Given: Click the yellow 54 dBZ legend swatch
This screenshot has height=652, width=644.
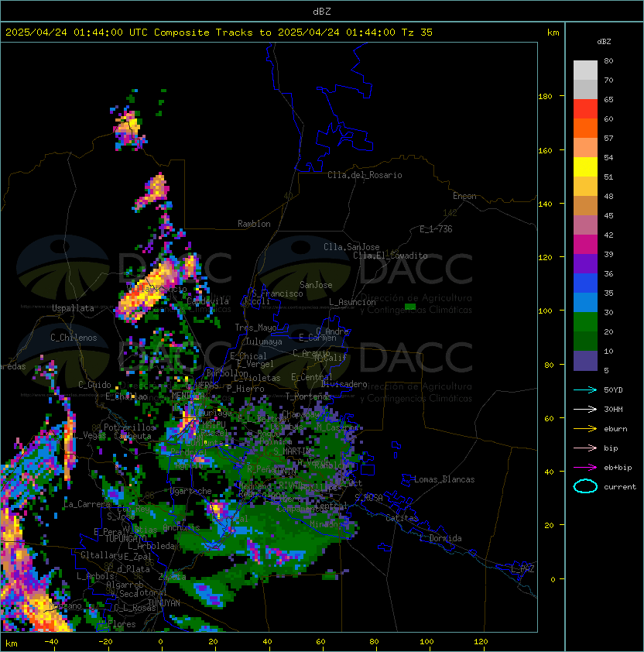Looking at the screenshot, I should [x=585, y=166].
